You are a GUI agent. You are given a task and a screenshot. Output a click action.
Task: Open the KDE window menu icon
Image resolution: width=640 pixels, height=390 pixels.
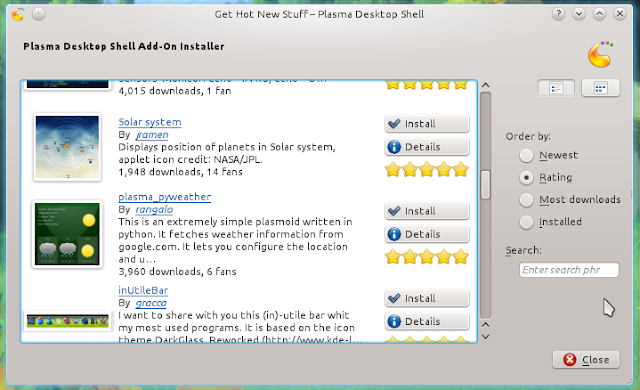click(x=18, y=14)
